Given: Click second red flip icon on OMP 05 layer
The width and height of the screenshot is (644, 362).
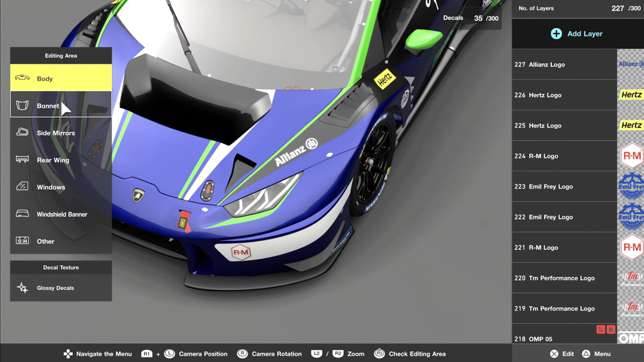Looking at the screenshot, I should (x=611, y=329).
